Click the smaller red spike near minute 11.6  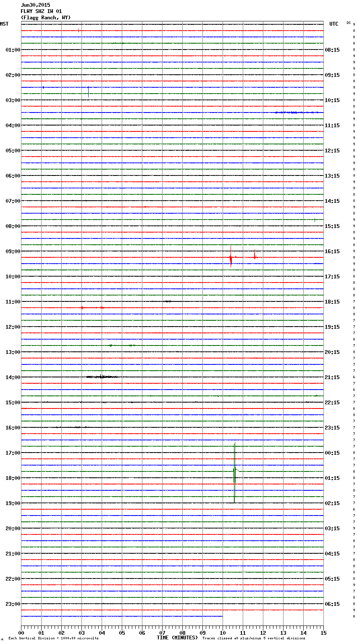255,255
